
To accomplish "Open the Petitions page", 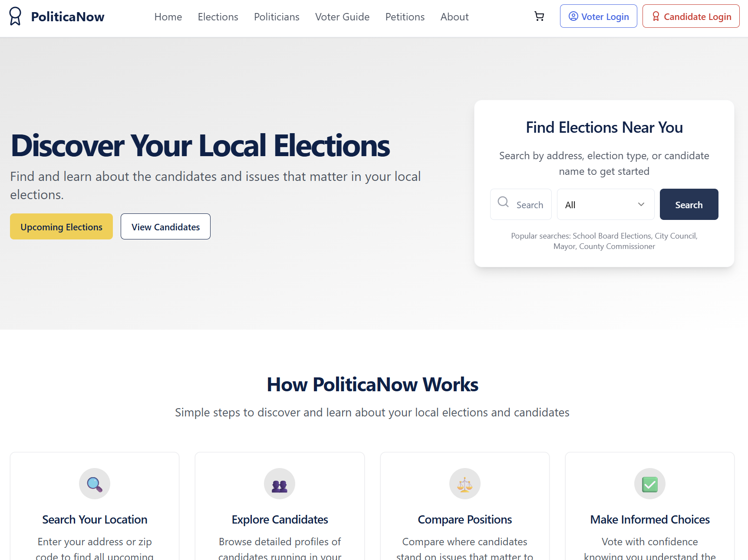I will pos(405,17).
